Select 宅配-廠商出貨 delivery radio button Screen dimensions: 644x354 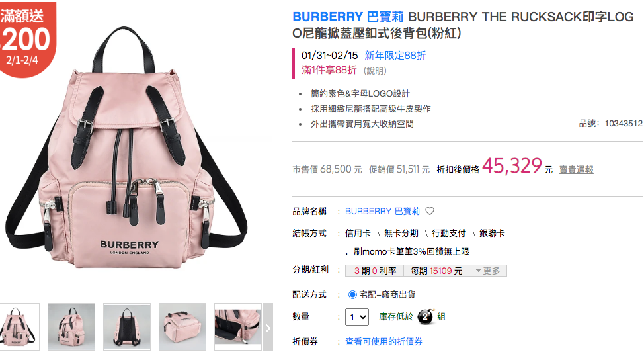[352, 295]
